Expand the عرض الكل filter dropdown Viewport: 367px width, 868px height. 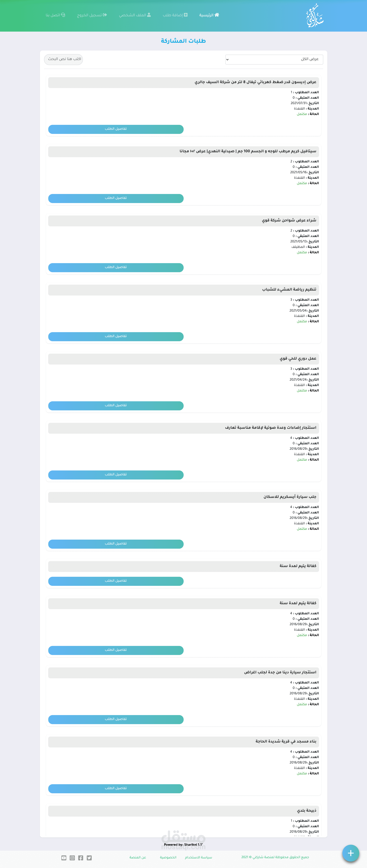274,59
